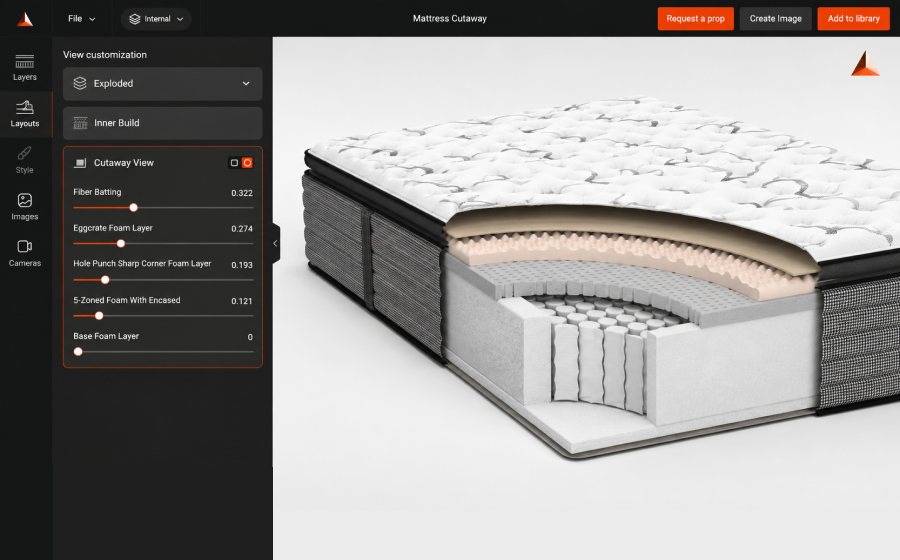Open the Images sidebar icon
The width and height of the screenshot is (900, 560).
click(25, 200)
